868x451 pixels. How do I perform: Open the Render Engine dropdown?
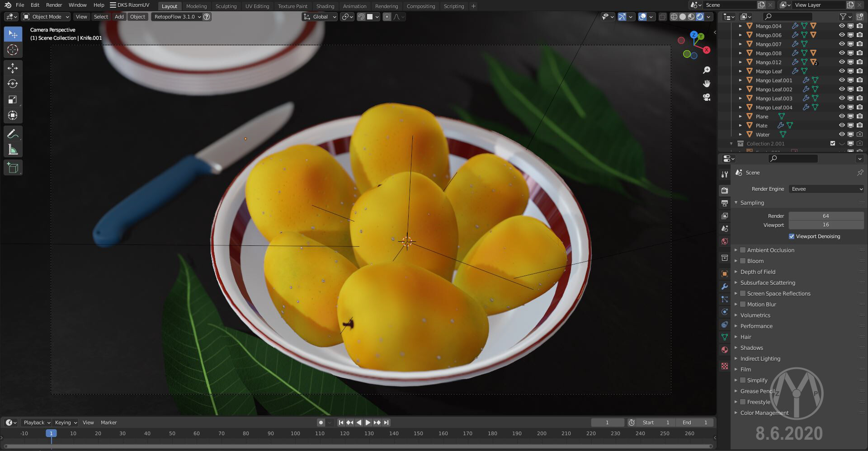[x=826, y=189]
